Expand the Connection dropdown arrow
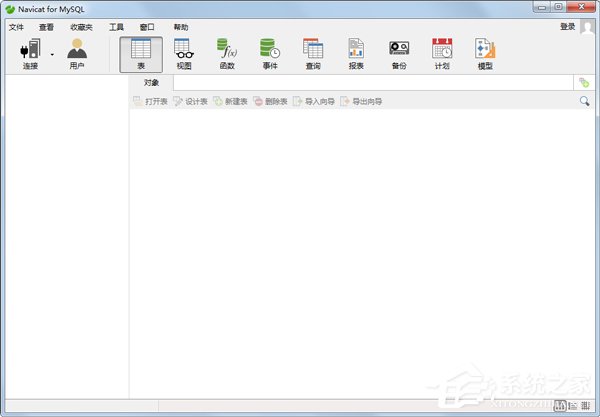 52,55
